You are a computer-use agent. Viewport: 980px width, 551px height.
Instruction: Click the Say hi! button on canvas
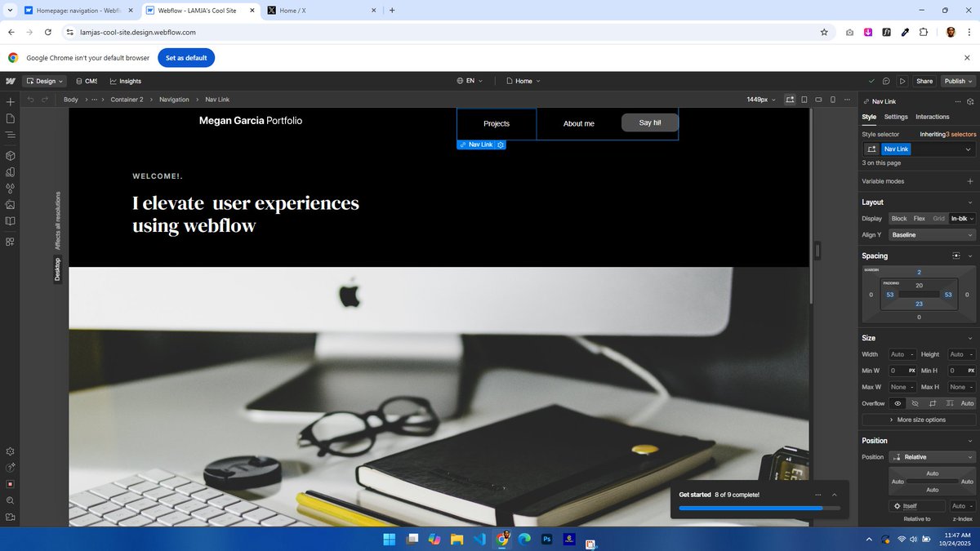(650, 122)
